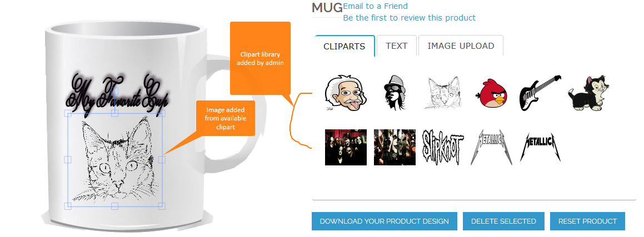Image resolution: width=644 pixels, height=237 pixels.
Task: Click the Delete Selected button
Action: (503, 221)
